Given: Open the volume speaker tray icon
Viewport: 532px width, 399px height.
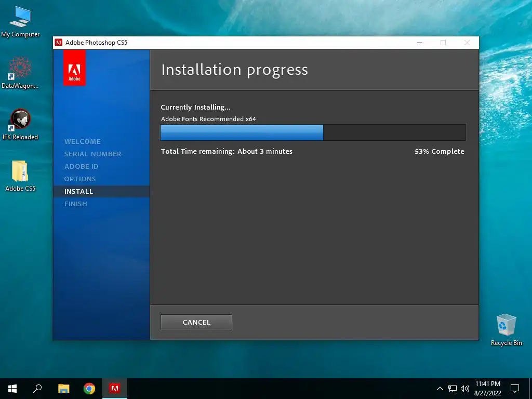Looking at the screenshot, I should coord(465,389).
